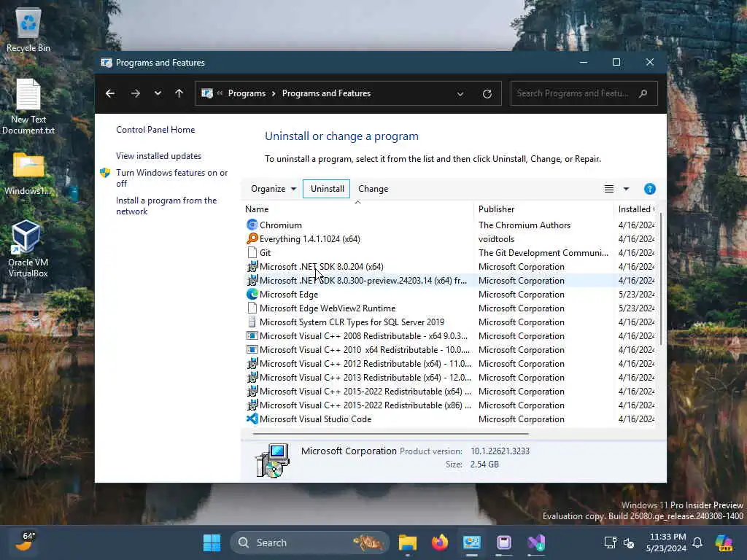Expand the view options dropdown arrow
This screenshot has height=560, width=747.
(626, 189)
